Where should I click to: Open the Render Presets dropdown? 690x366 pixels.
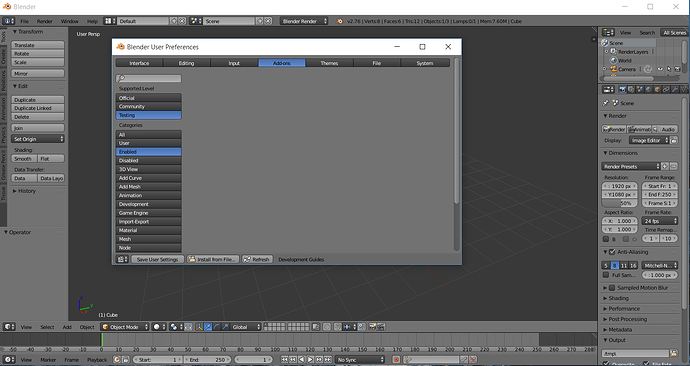[x=631, y=166]
